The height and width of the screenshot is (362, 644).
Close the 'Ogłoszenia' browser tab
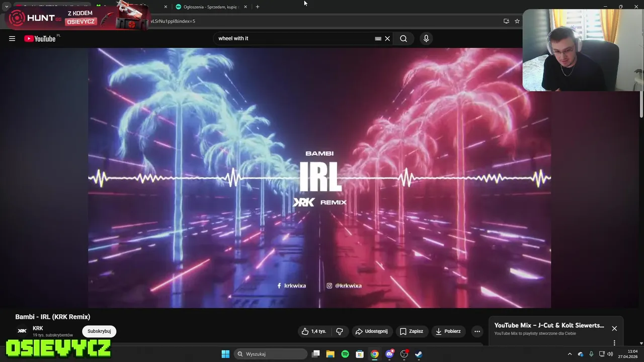(246, 7)
